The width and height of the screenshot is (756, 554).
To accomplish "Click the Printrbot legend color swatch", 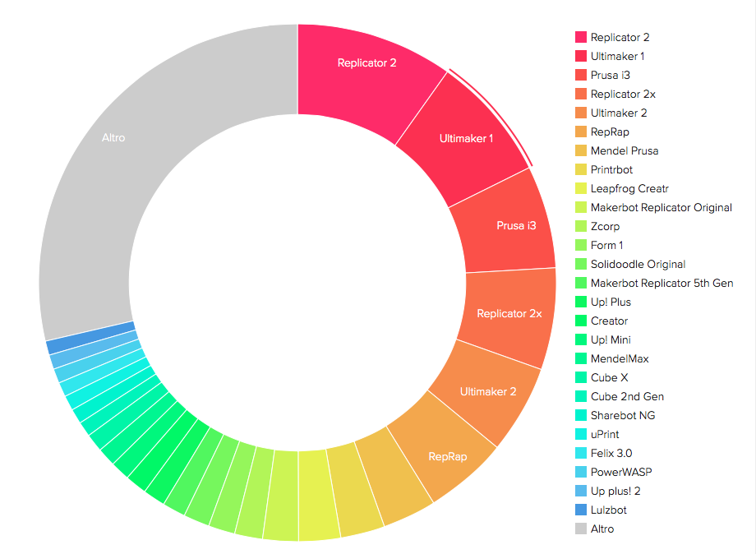I will (x=580, y=169).
